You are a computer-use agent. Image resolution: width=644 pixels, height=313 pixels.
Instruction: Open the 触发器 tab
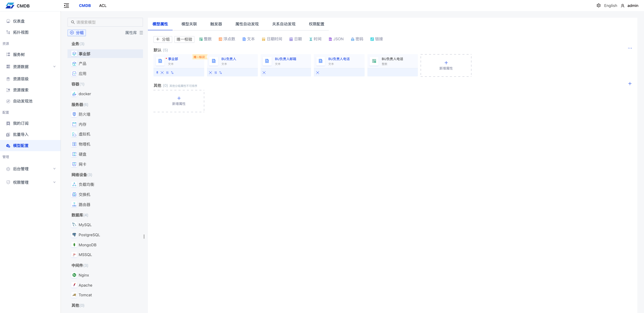216,24
